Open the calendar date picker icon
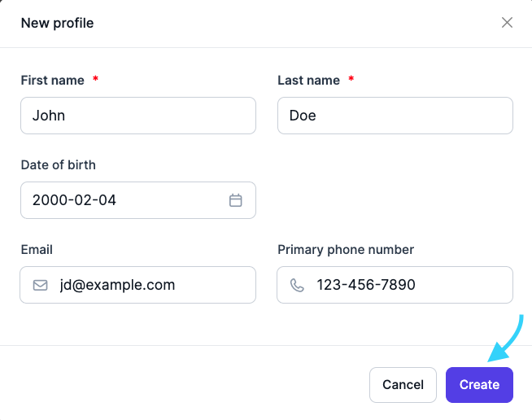Screen dimensions: 532x420 coord(236,200)
